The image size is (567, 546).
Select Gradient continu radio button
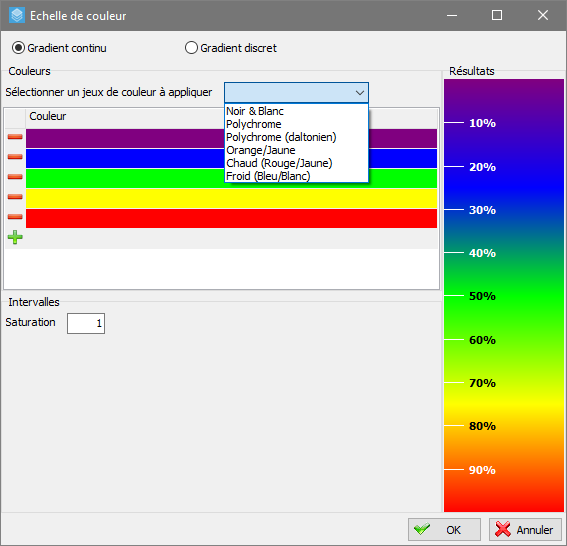click(18, 48)
